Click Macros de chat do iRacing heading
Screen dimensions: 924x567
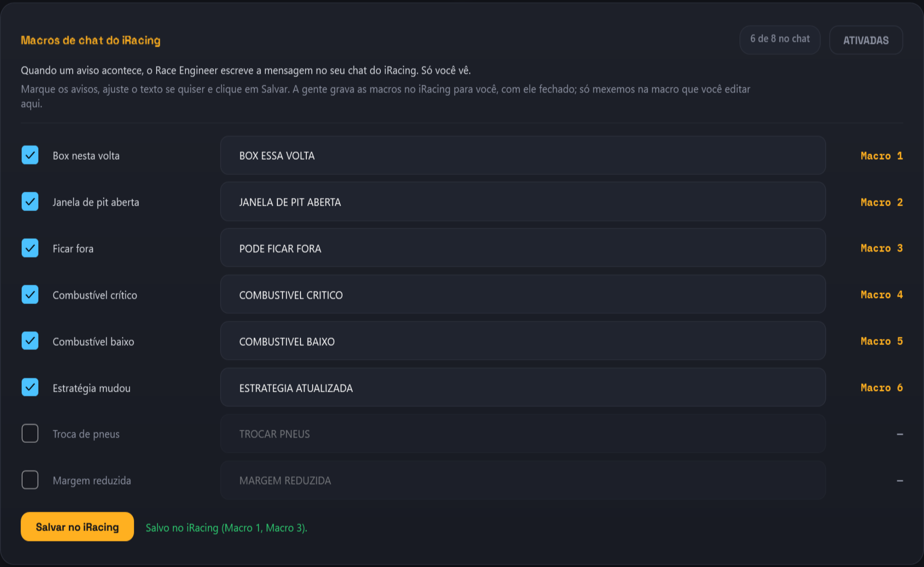pyautogui.click(x=91, y=40)
